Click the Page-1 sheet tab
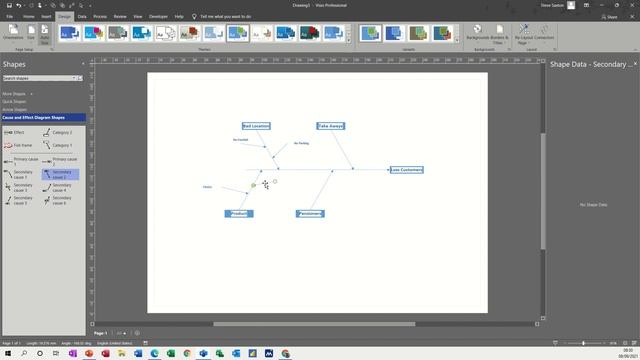 tap(100, 333)
